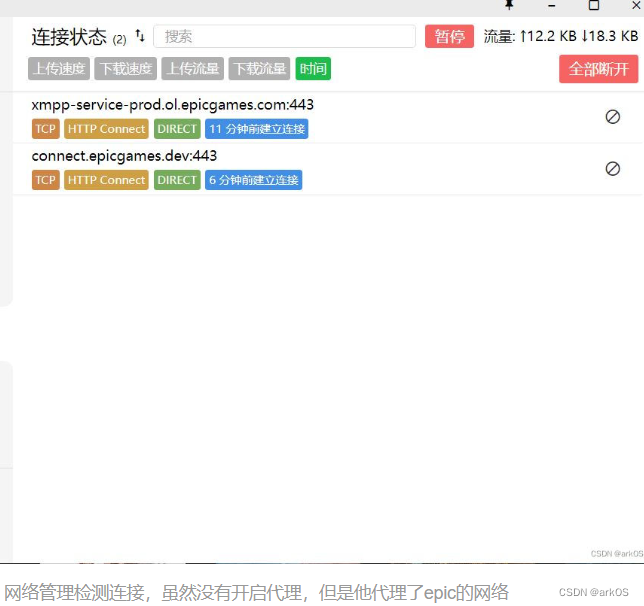Close the connect.epicgames.dev connection
The height and width of the screenshot is (606, 644).
(x=612, y=168)
